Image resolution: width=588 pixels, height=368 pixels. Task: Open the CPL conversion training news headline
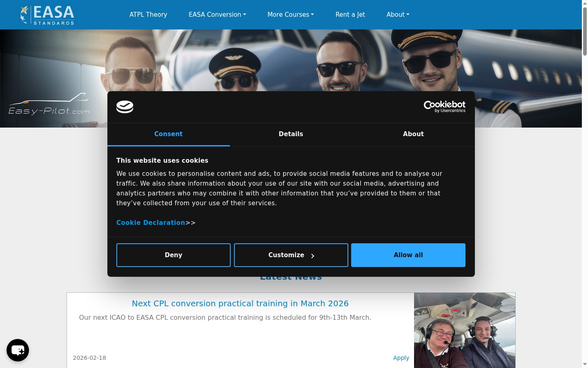coord(240,303)
